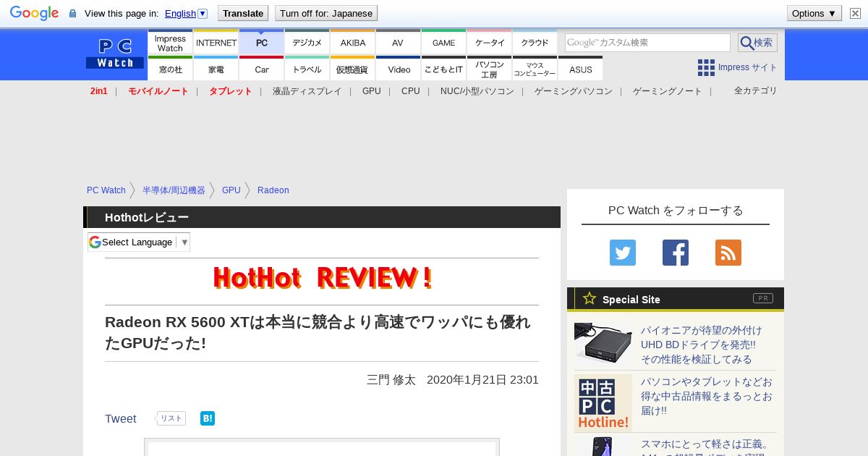This screenshot has height=456, width=868.
Task: Select the 液晶ディスプレイ category link
Action: (x=307, y=91)
